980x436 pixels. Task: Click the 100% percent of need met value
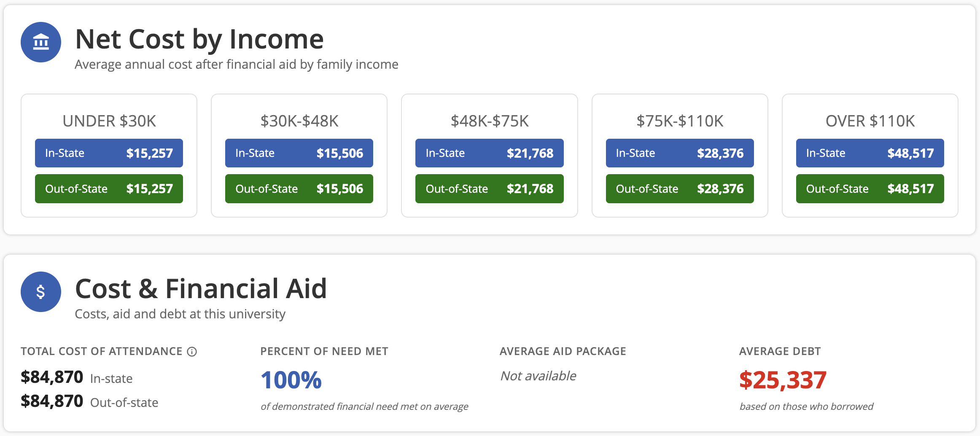(291, 380)
